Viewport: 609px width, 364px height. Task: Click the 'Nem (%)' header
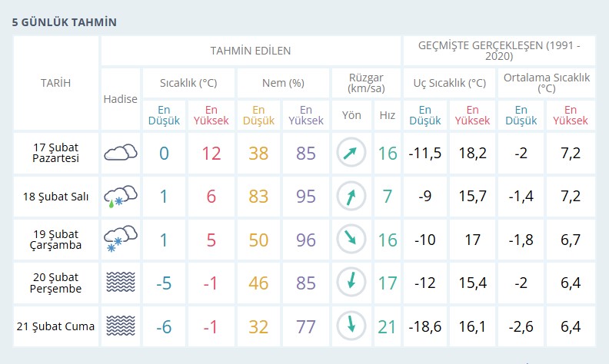[x=283, y=83]
